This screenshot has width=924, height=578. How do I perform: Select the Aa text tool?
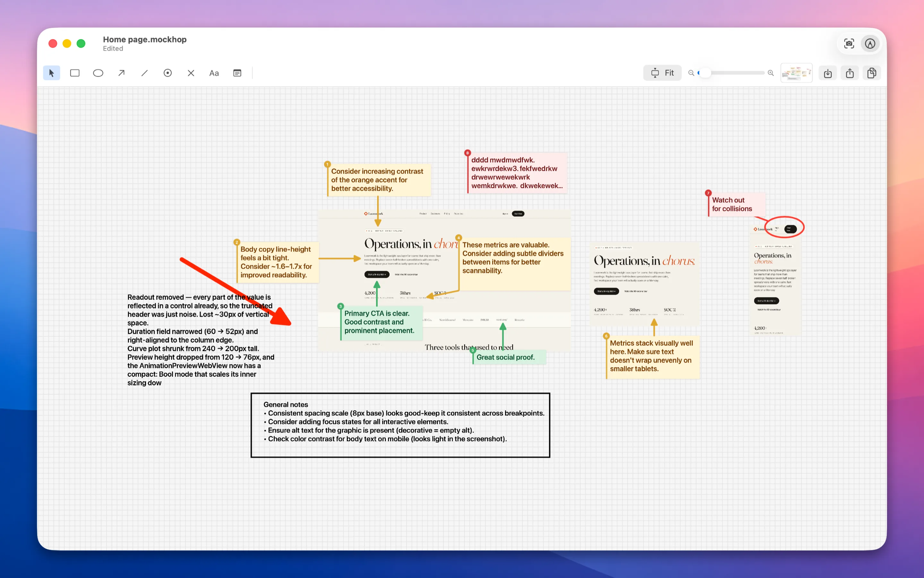tap(214, 73)
